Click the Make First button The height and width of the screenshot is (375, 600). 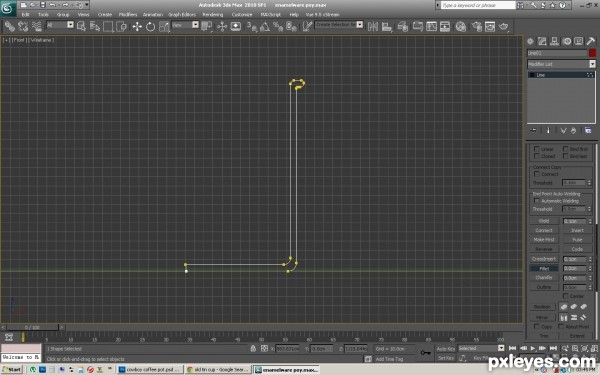coord(544,240)
